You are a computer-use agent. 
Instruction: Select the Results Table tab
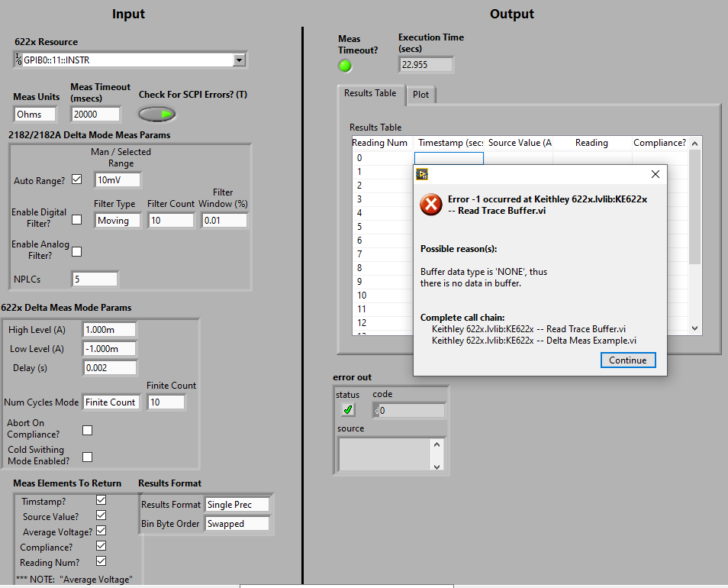pos(370,93)
